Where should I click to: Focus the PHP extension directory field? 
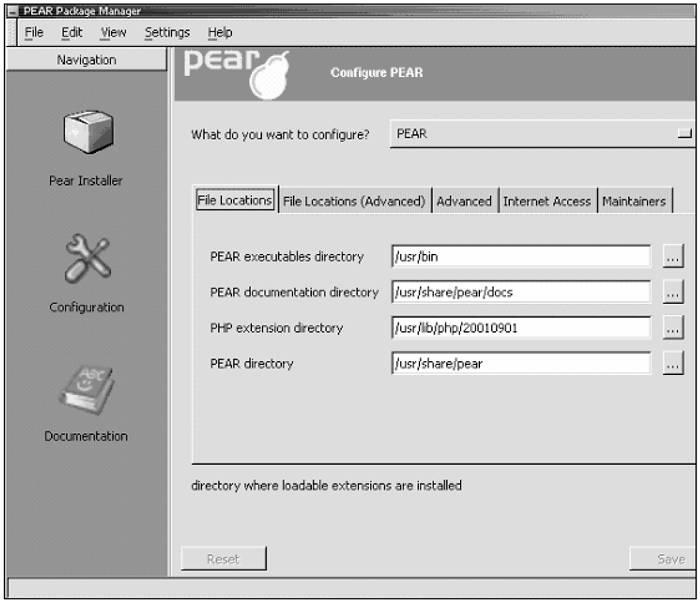521,328
